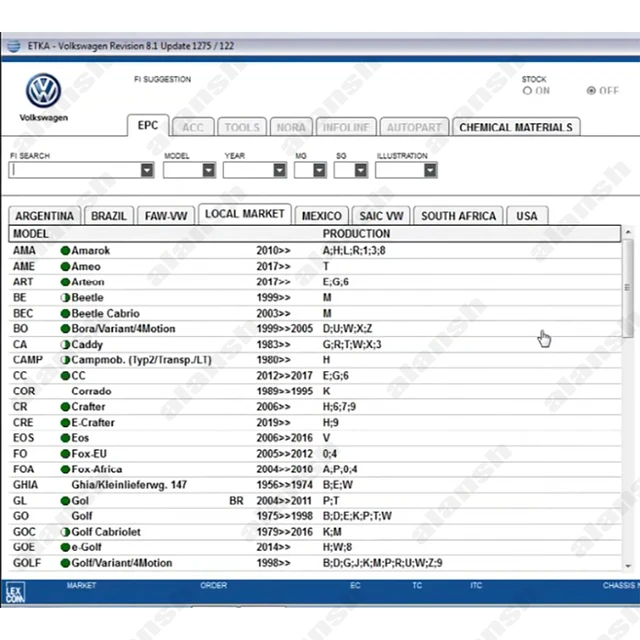The height and width of the screenshot is (640, 640).
Task: Open the TOOLS tab
Action: [x=242, y=127]
